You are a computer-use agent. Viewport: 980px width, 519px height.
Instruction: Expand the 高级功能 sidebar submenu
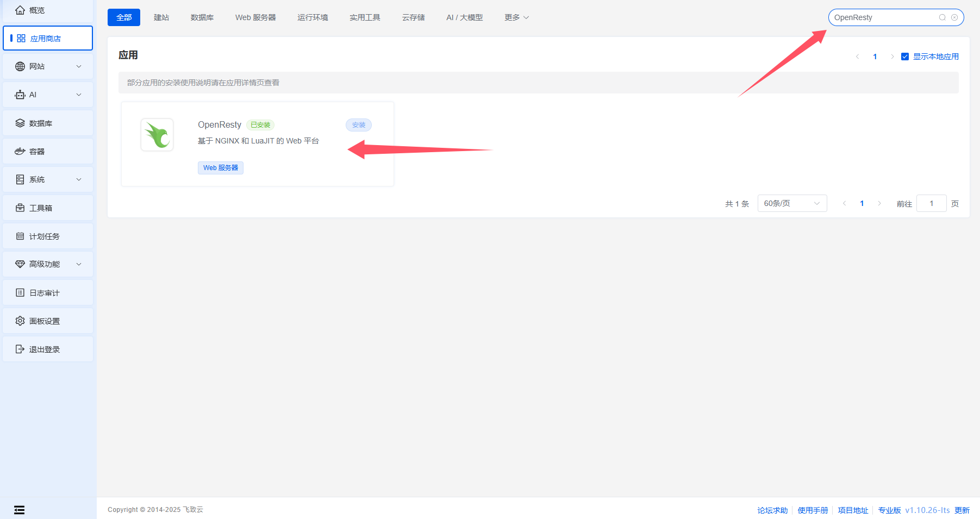48,264
